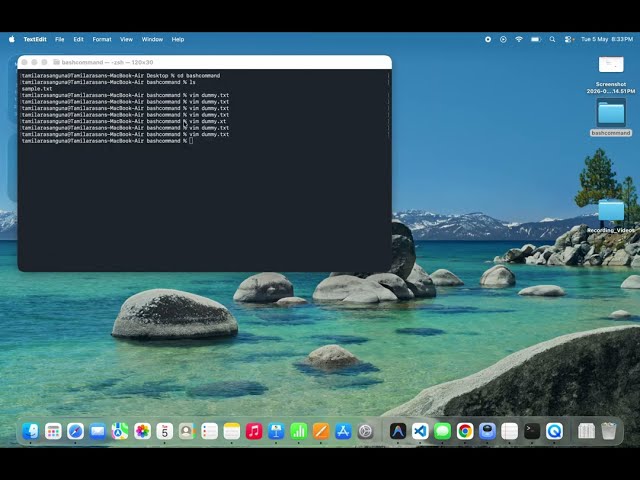The height and width of the screenshot is (480, 640).
Task: Open Control Center from menu bar
Action: [569, 39]
